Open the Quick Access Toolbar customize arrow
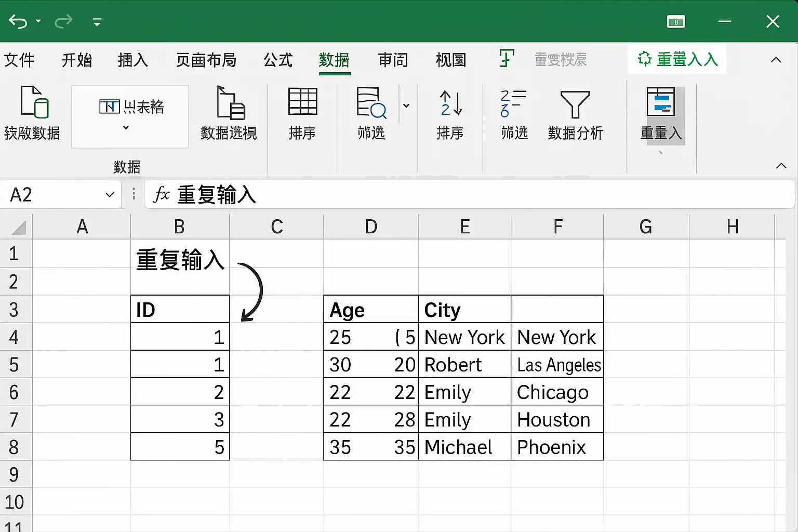The width and height of the screenshot is (798, 532). (97, 22)
